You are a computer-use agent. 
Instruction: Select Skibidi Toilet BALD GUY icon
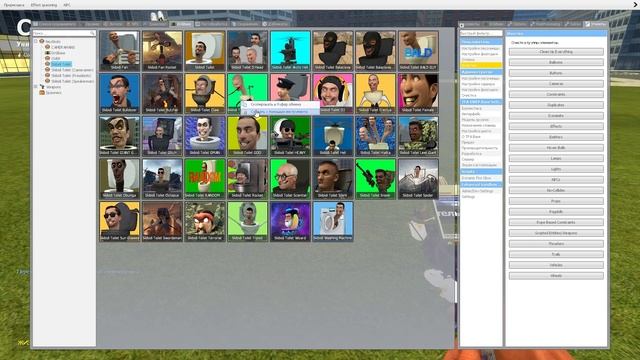pos(418,51)
